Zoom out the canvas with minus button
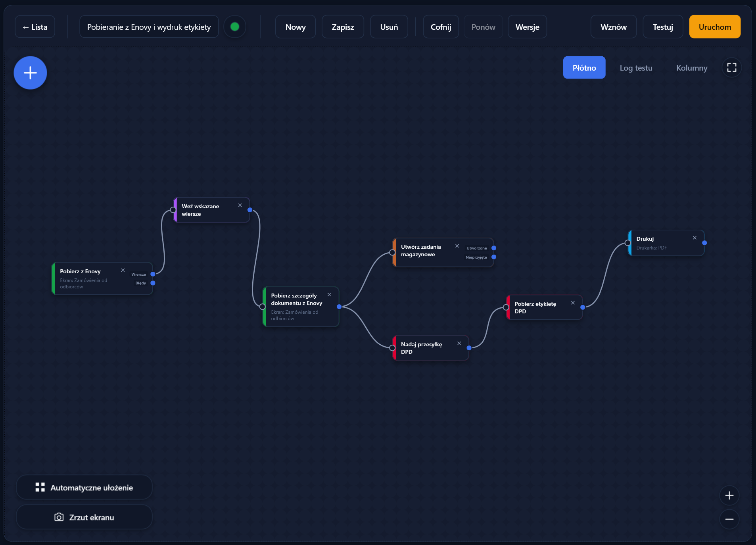 729,519
